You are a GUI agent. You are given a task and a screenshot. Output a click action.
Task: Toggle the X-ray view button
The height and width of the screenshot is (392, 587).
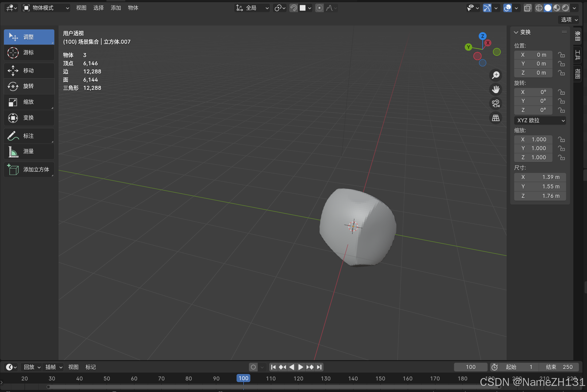(528, 8)
